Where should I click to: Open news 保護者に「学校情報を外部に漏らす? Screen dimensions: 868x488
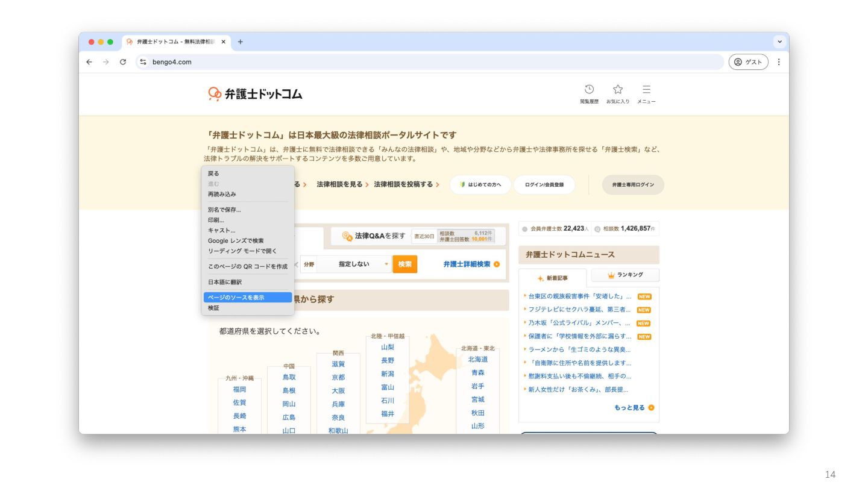pos(579,336)
